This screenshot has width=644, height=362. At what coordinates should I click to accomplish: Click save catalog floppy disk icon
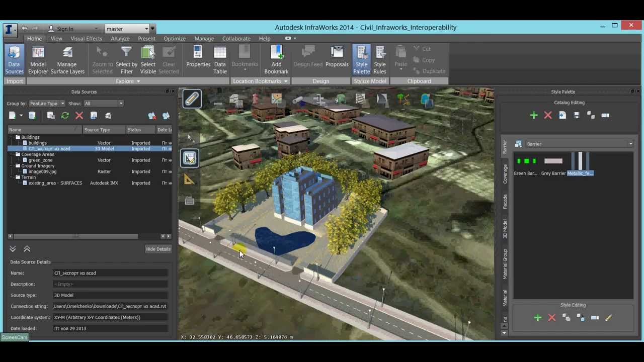click(x=577, y=116)
